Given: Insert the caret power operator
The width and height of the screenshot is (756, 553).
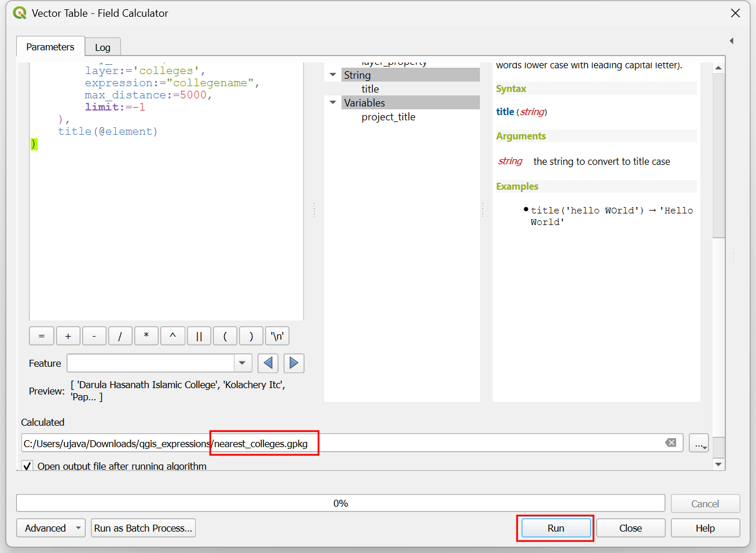Looking at the screenshot, I should point(173,336).
